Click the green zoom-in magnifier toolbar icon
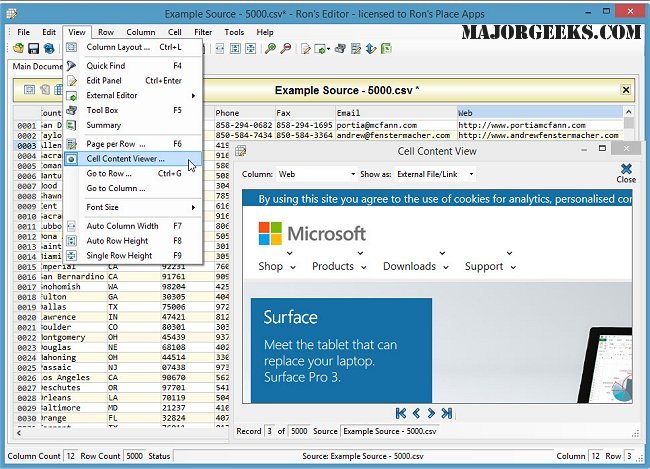This screenshot has width=650, height=469. pyautogui.click(x=270, y=49)
